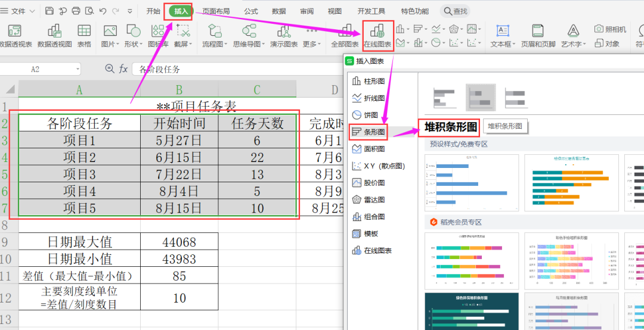
Task: Click the Undo arrow icon
Action: coord(103,11)
